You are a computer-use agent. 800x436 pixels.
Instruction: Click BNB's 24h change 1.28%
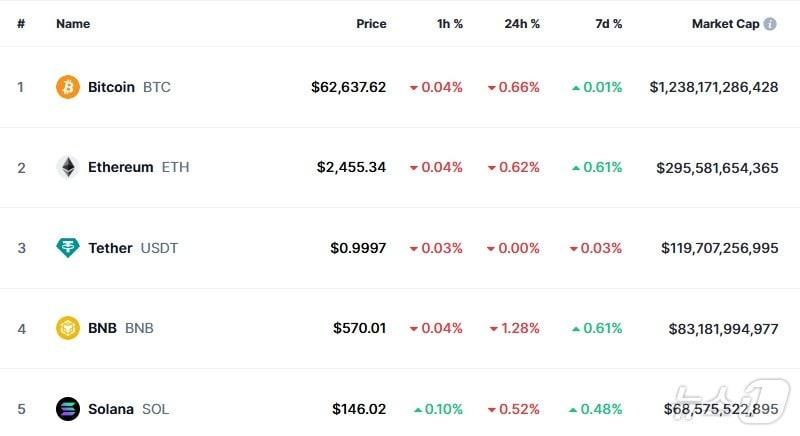point(521,328)
